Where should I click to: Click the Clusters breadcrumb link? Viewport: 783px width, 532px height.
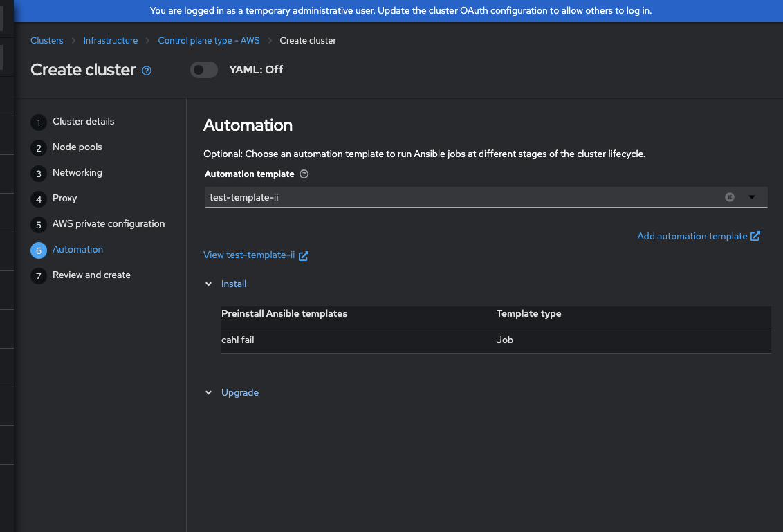(47, 41)
